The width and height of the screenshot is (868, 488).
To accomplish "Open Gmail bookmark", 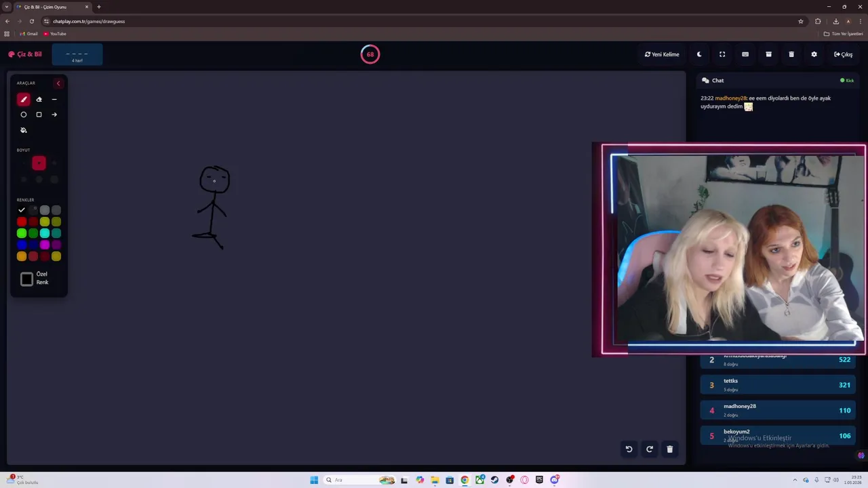I will coord(29,34).
